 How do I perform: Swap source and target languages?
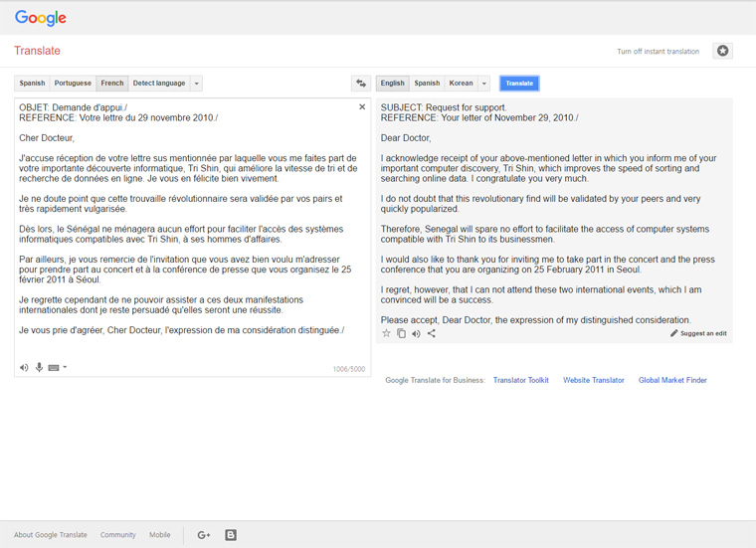tap(361, 83)
